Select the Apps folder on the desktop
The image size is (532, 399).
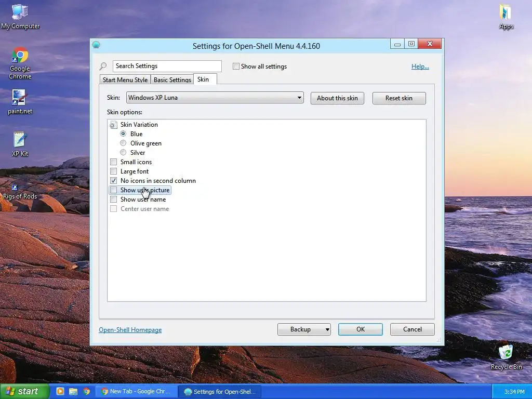[x=506, y=16]
